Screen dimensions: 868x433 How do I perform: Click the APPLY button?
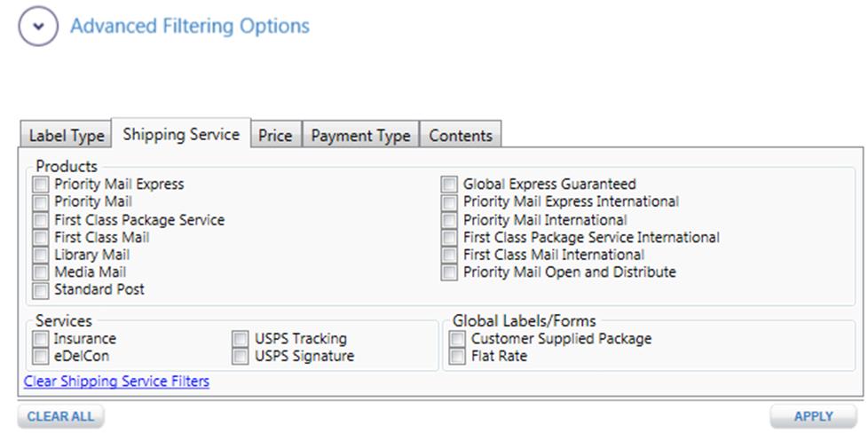pos(813,416)
